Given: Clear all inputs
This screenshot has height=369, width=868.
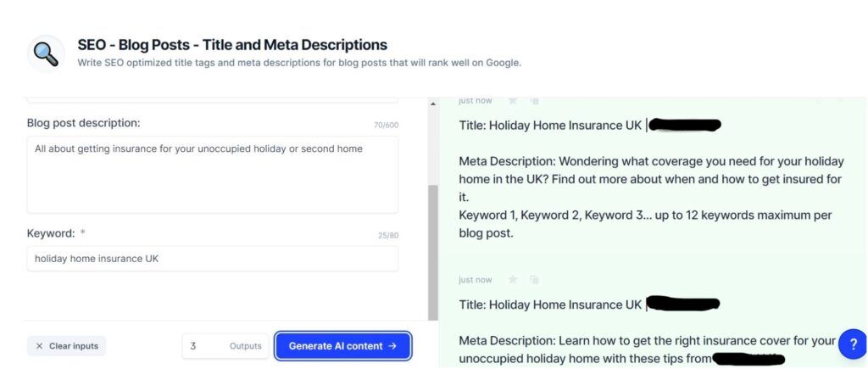Looking at the screenshot, I should 66,346.
